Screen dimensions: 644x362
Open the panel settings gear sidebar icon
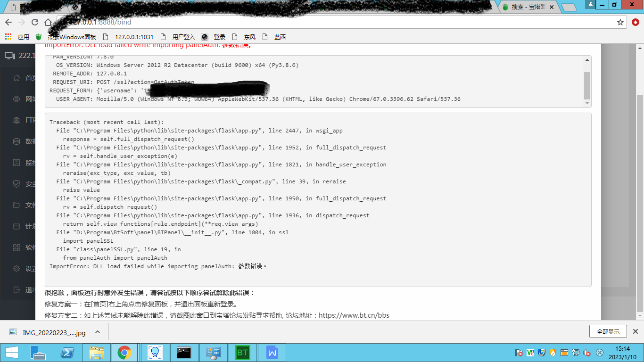(17, 269)
